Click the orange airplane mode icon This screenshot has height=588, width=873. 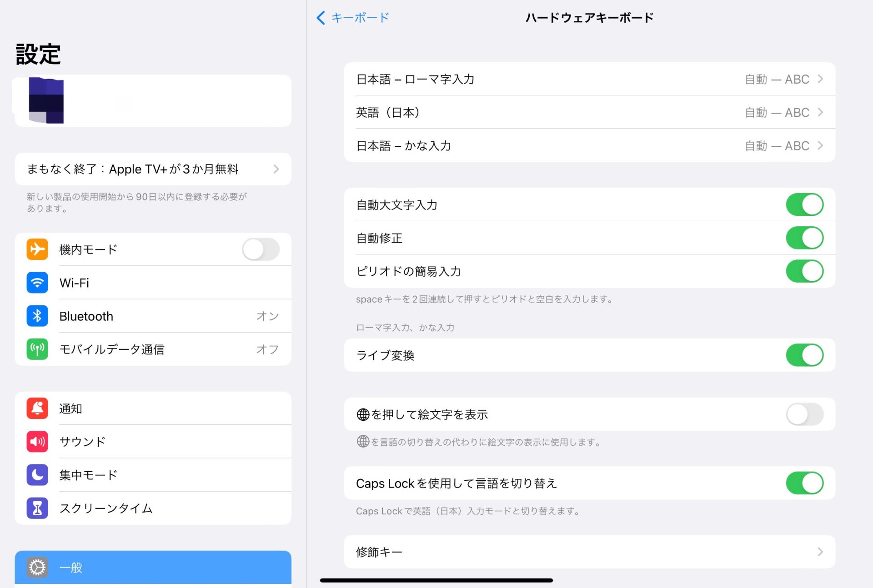(37, 249)
